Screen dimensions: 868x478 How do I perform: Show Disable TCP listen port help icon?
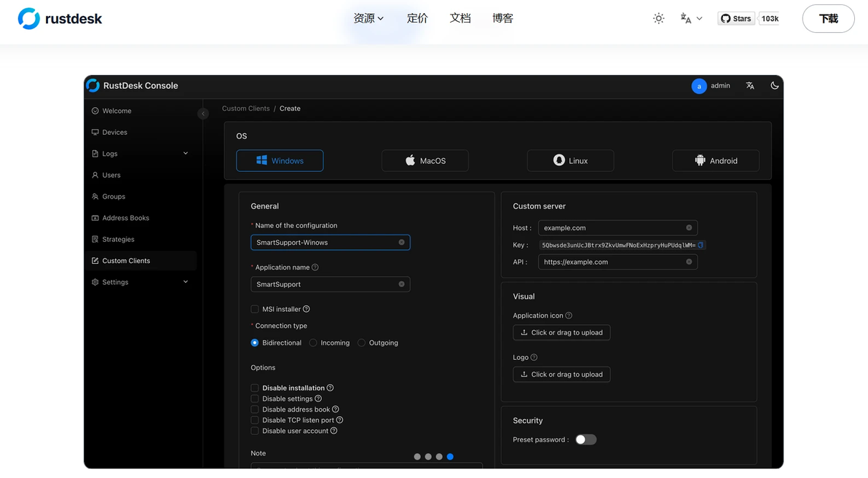(340, 420)
